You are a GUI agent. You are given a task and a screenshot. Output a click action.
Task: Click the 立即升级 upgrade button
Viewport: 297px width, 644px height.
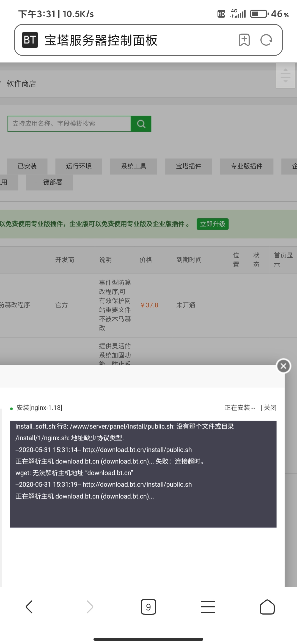[213, 224]
